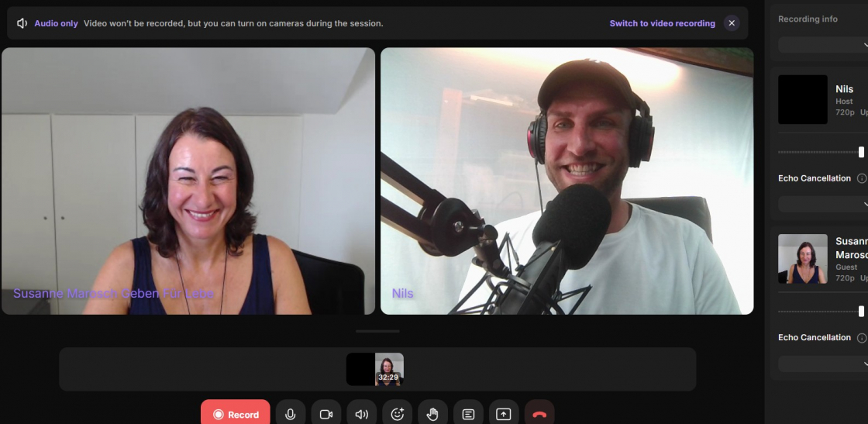Viewport: 868px width, 424px height.
Task: Click the Guest label under Susanne
Action: 846,267
